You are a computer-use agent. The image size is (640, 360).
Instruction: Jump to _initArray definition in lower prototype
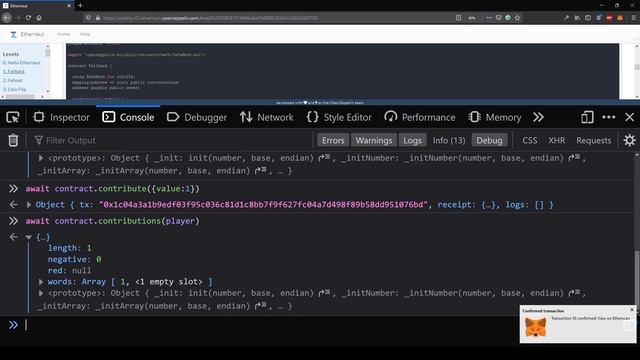tap(261, 305)
